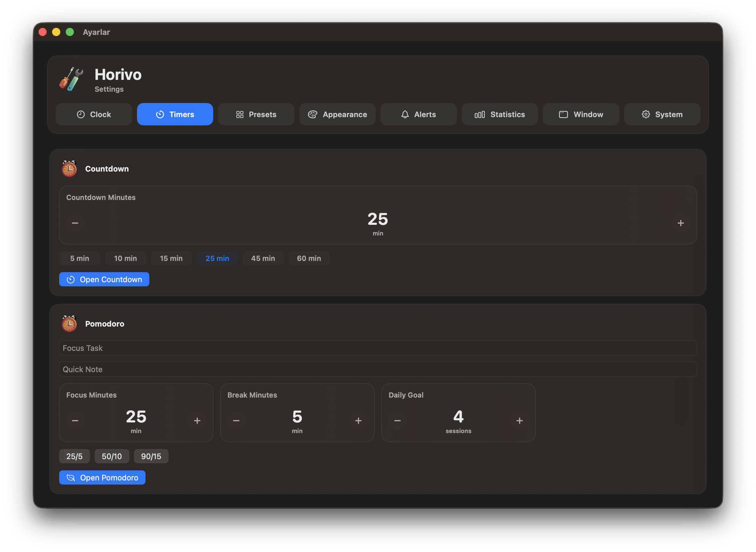Decrease Focus Minutes with minus button
Screen dimensions: 756x552
75,420
